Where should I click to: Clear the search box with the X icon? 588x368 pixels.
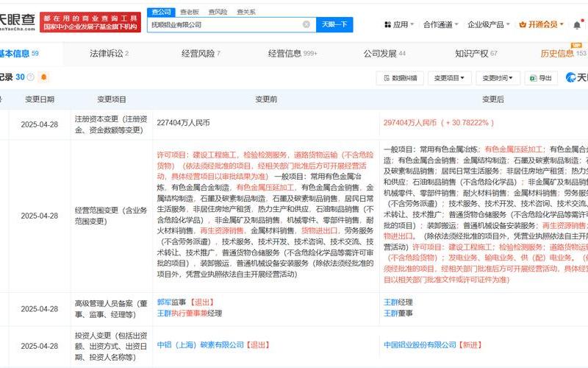[x=306, y=24]
